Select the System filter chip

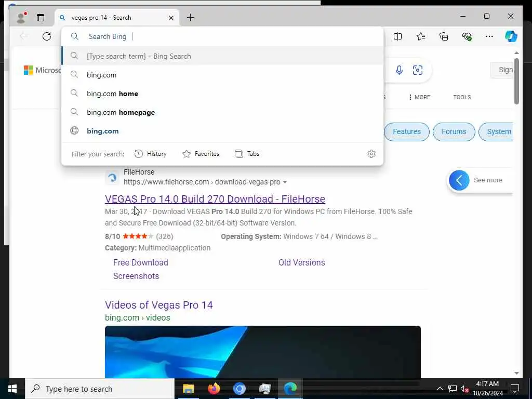496,131
